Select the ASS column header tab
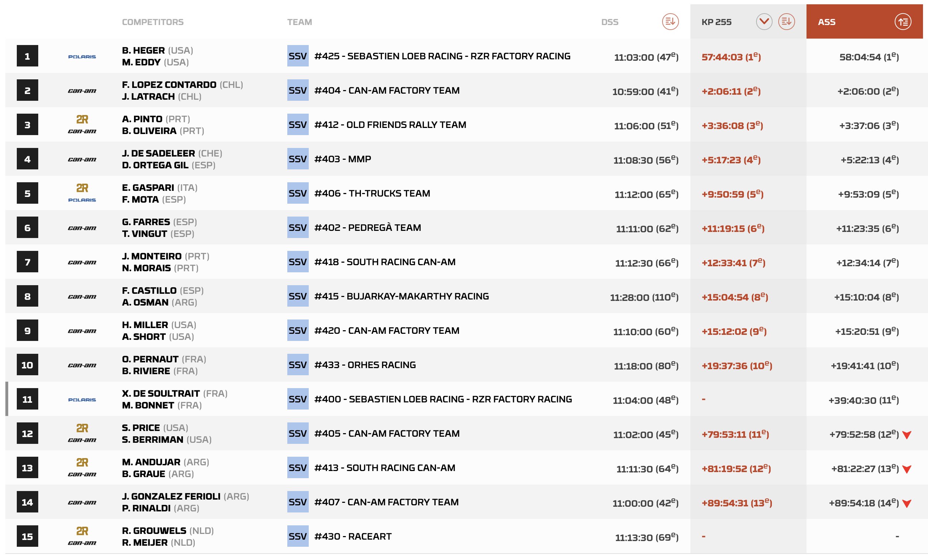Image resolution: width=928 pixels, height=560 pixels. click(826, 22)
